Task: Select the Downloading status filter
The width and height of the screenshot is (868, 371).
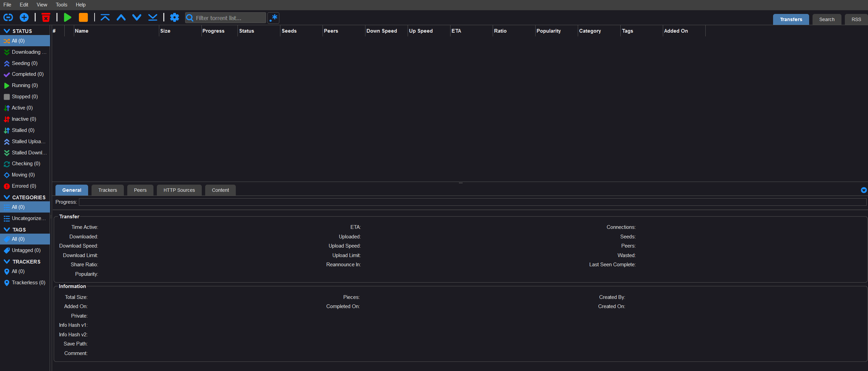Action: (x=25, y=52)
